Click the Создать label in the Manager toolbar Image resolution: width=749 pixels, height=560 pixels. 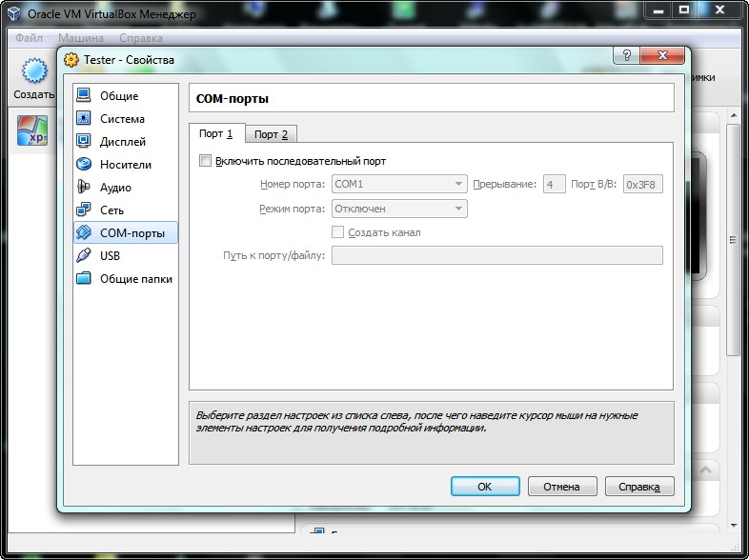pos(34,94)
